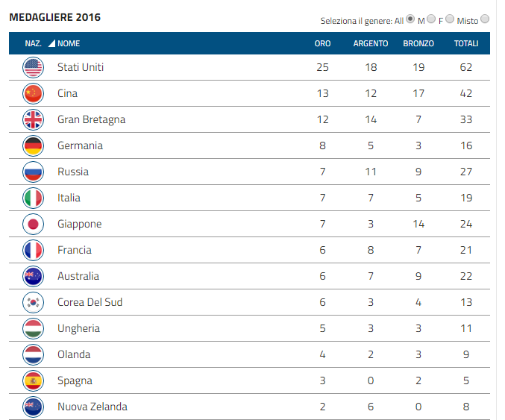Sort table by BRONZO column header
The width and height of the screenshot is (505, 420).
tap(418, 43)
